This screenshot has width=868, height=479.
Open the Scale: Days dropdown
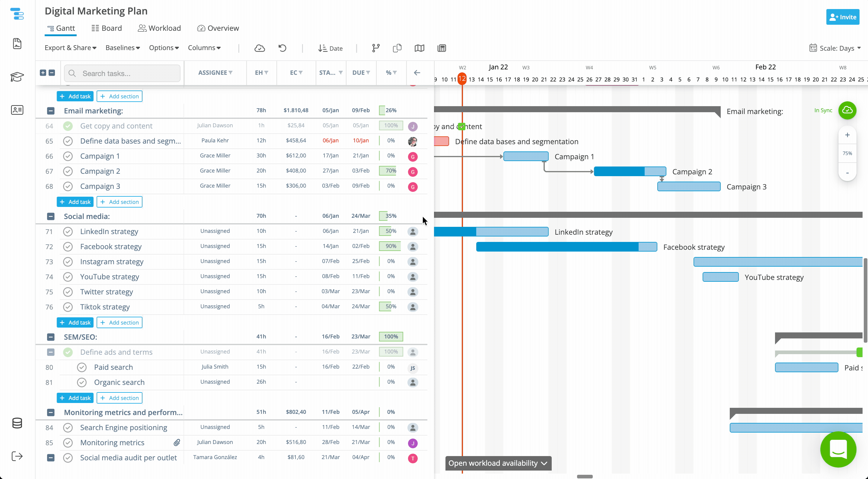pos(835,48)
